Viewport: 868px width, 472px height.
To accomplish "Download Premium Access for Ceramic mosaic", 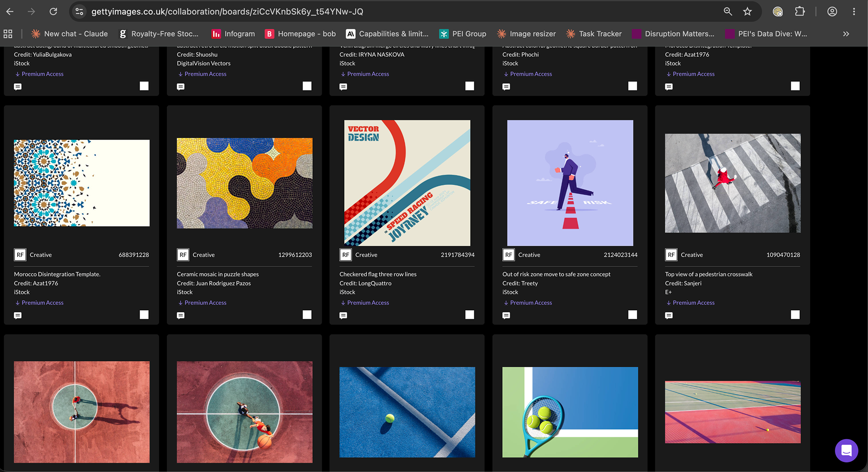I will pos(202,303).
